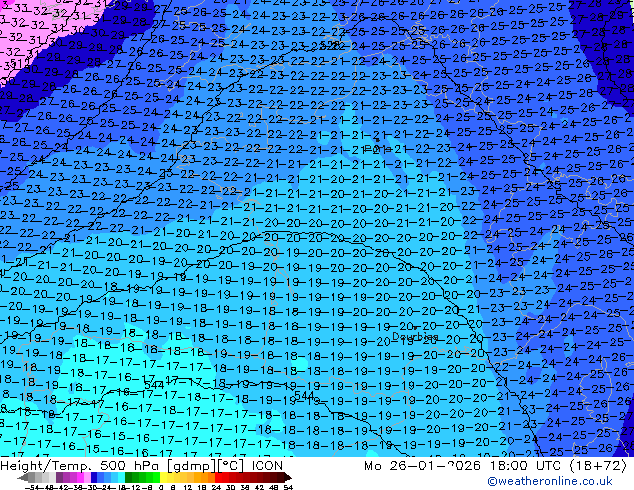Viewport: 634px width, 490px height.
Task: Click the dark blue -30 legend swatch
Action: pyautogui.click(x=94, y=477)
